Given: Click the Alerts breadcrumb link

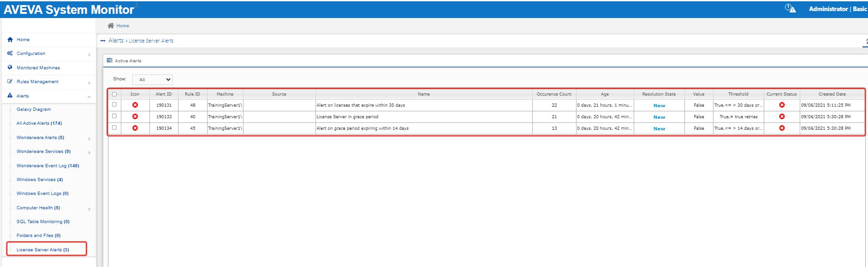Looking at the screenshot, I should (x=116, y=41).
